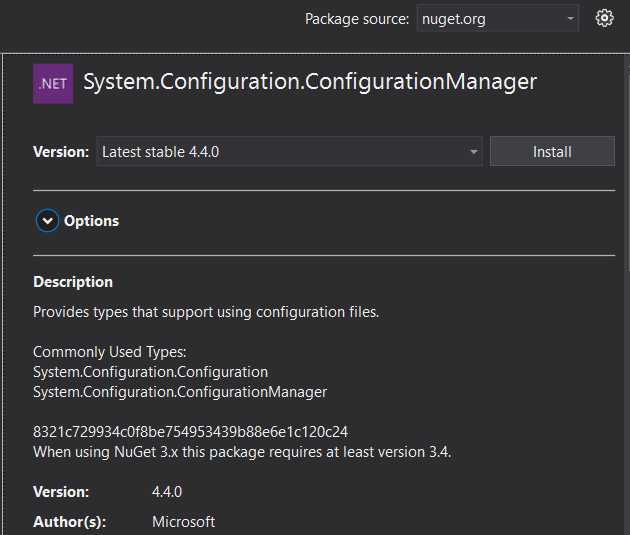Click the .NET package logo icon

point(53,83)
